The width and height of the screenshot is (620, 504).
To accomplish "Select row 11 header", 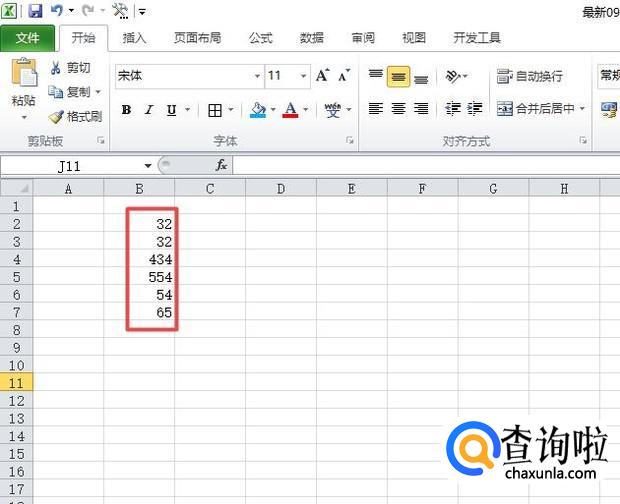I will 16,383.
